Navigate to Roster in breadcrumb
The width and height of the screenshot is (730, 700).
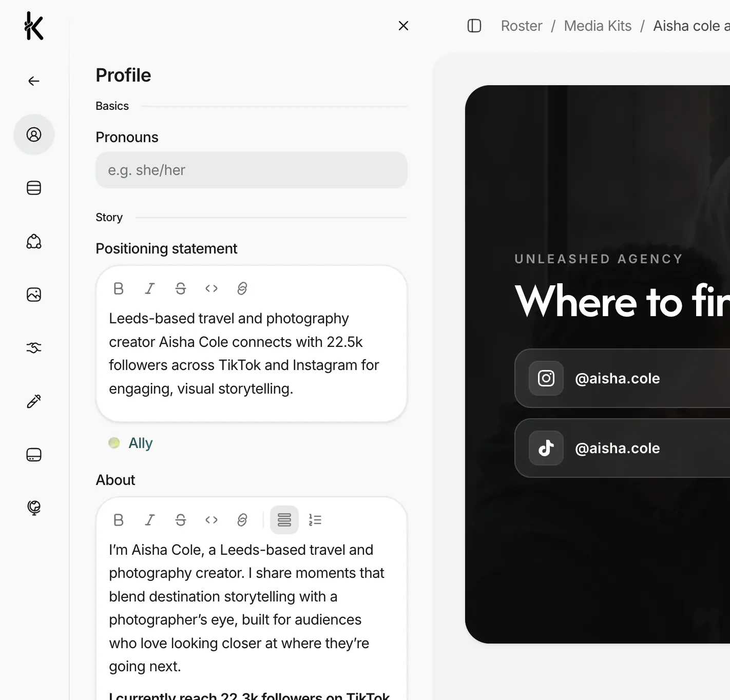tap(522, 26)
